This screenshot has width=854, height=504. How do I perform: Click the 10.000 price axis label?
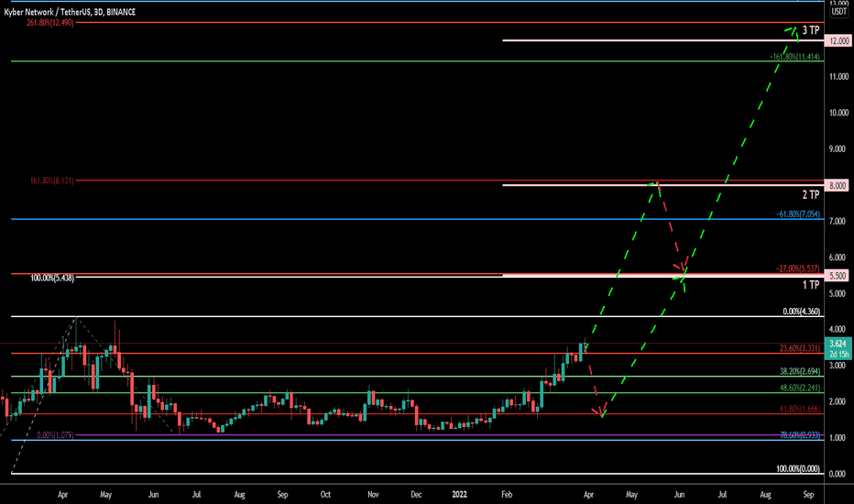click(x=838, y=113)
